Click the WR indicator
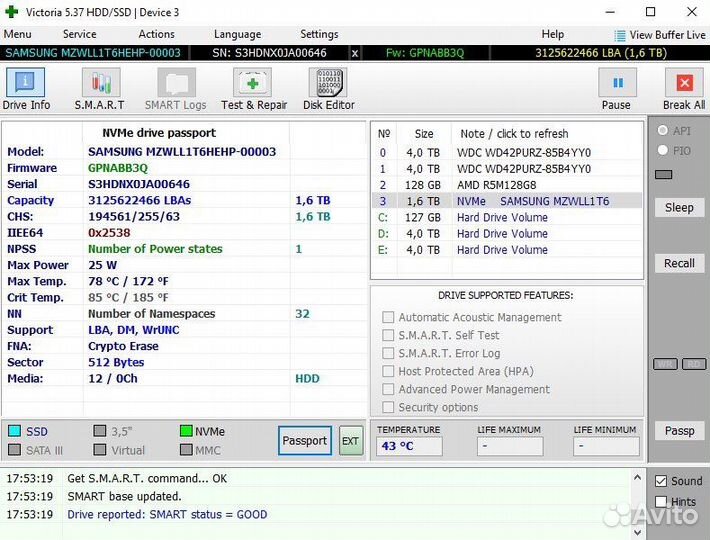The width and height of the screenshot is (710, 540). 665,364
